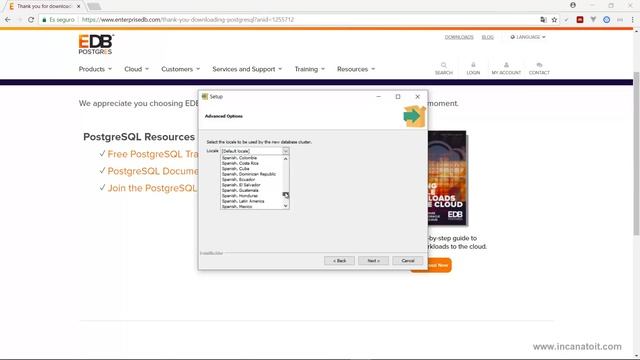Cancel the Setup wizard
640x360 pixels.
407,260
